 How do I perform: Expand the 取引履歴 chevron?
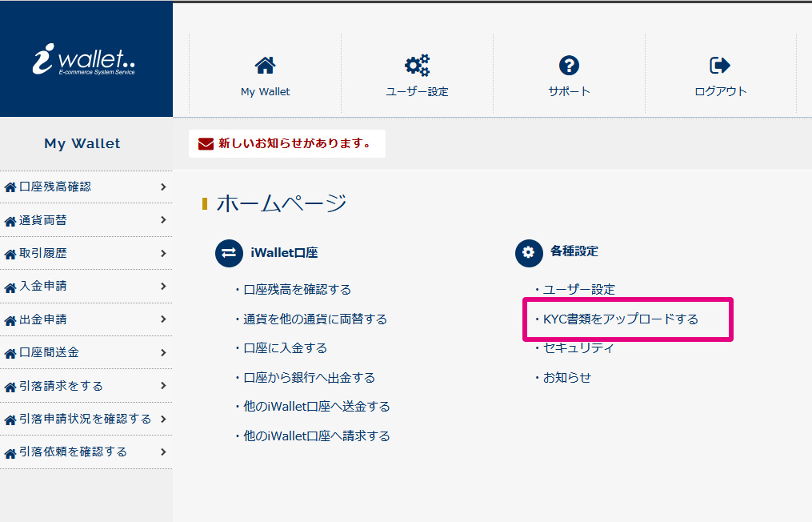[x=163, y=253]
